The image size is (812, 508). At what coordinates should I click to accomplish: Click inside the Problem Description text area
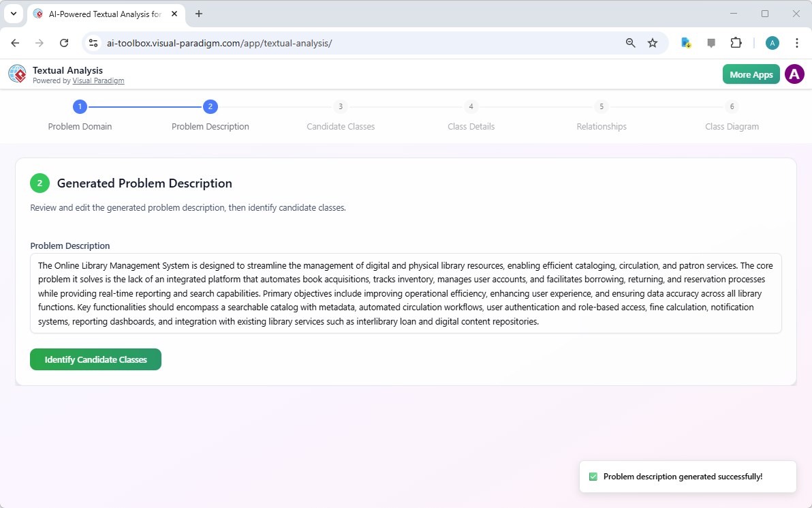(405, 293)
